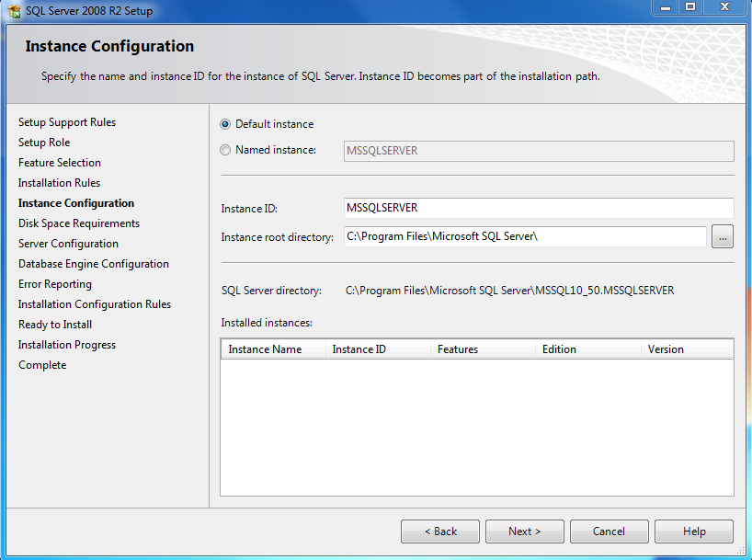The height and width of the screenshot is (560, 752).
Task: Browse for instance root directory with ellipsis button
Action: click(723, 236)
